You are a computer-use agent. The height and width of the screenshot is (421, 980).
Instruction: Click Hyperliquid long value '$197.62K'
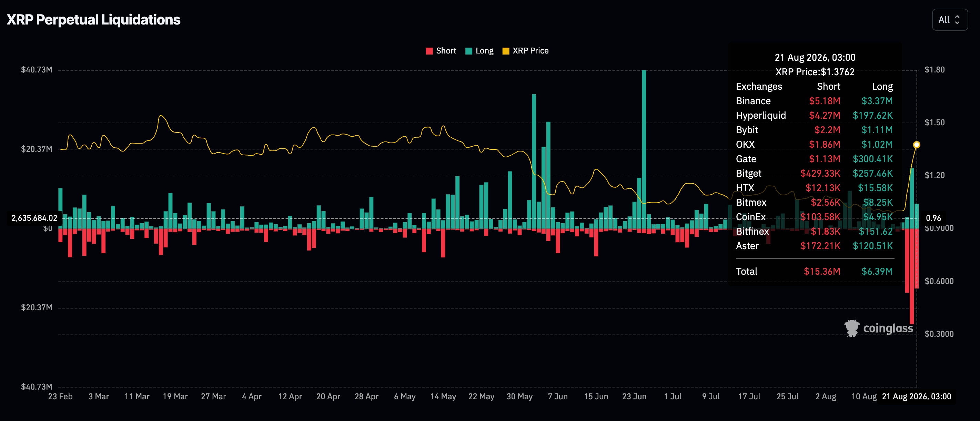[873, 116]
